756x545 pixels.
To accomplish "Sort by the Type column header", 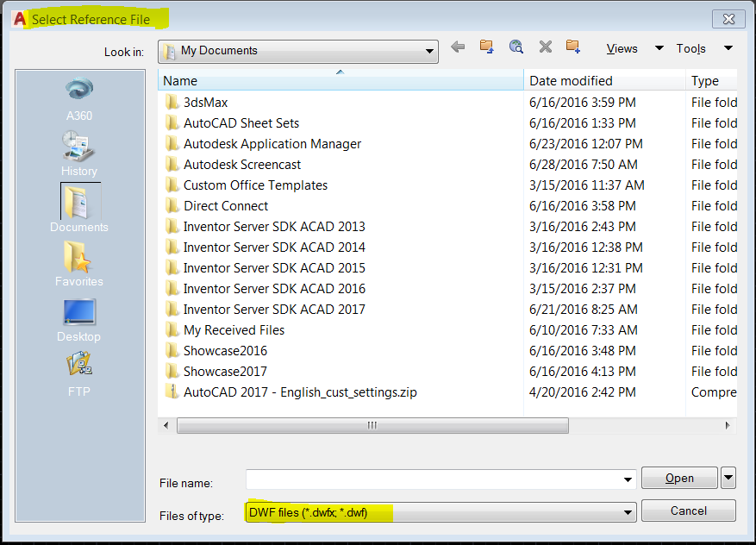I will coord(712,80).
